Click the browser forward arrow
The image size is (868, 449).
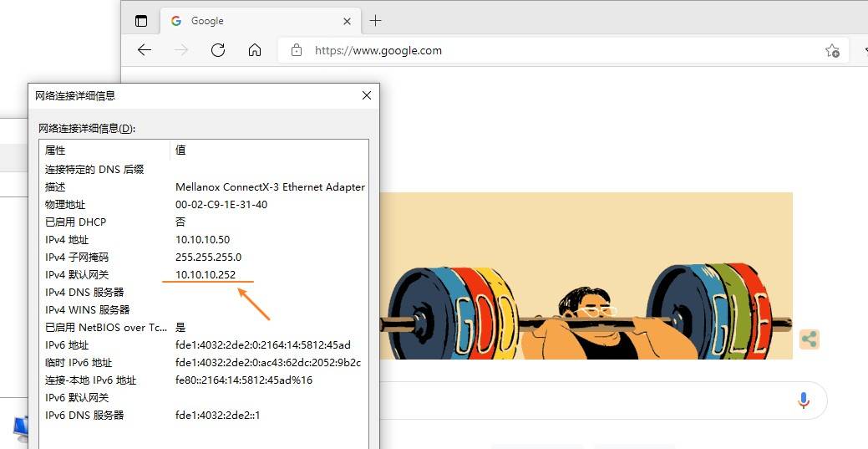pyautogui.click(x=181, y=50)
